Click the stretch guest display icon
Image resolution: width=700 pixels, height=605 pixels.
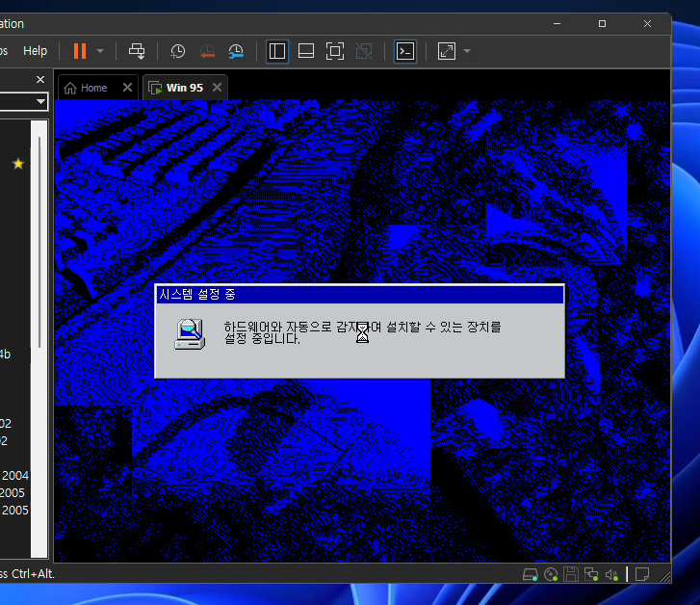pyautogui.click(x=447, y=51)
